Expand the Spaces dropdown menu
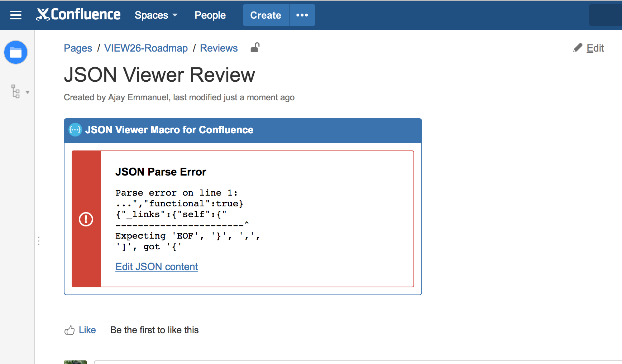 tap(156, 15)
